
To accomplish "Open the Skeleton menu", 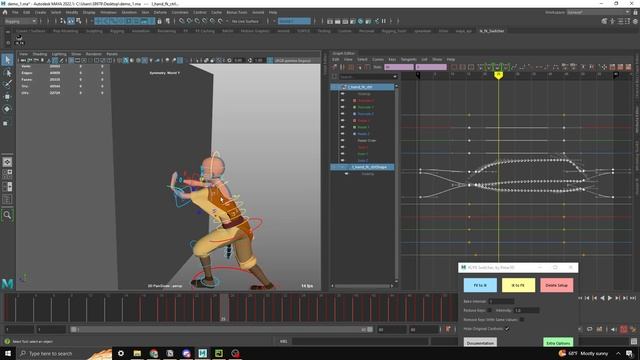I will pos(129,12).
